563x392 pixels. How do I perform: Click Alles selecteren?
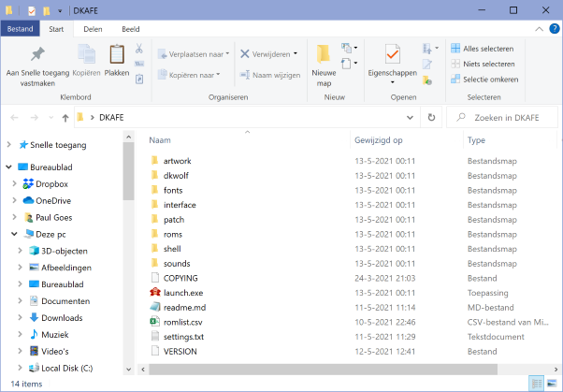point(483,48)
